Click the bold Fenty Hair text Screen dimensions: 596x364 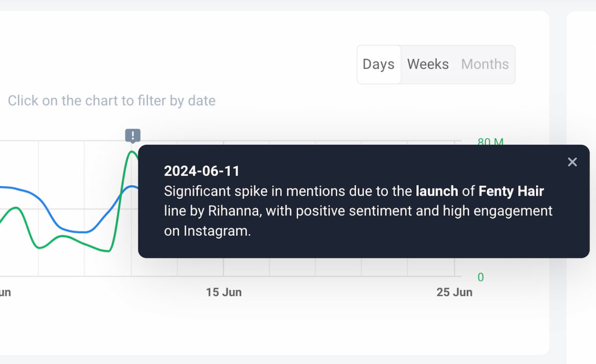click(x=511, y=191)
